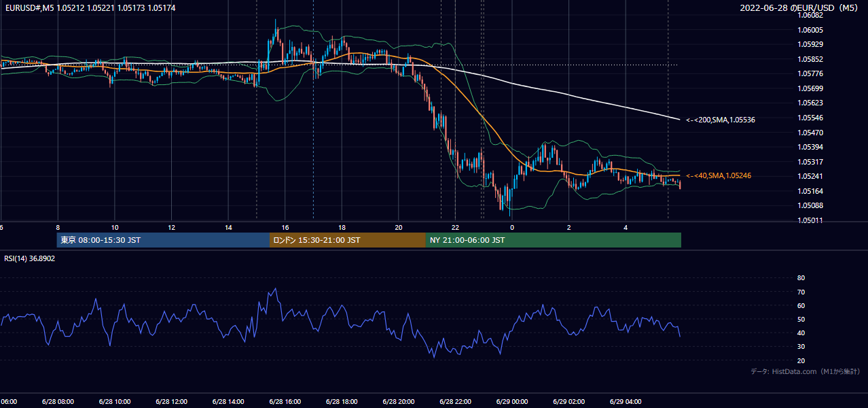Viewport: 868px width, 408px height.
Task: Open the HistData.com data source credit
Action: tap(806, 371)
